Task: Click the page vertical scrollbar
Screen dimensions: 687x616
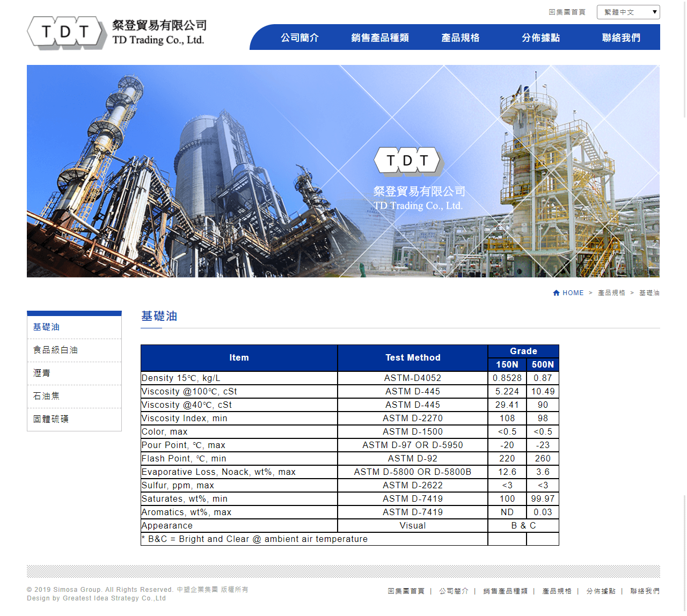Action: (684, 59)
